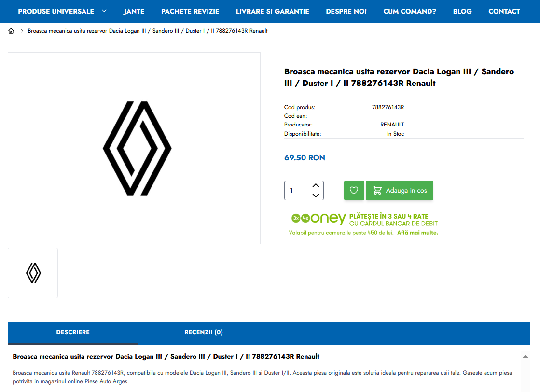540x392 pixels.
Task: Switch to the Recenzii (0) tab
Action: tap(204, 332)
